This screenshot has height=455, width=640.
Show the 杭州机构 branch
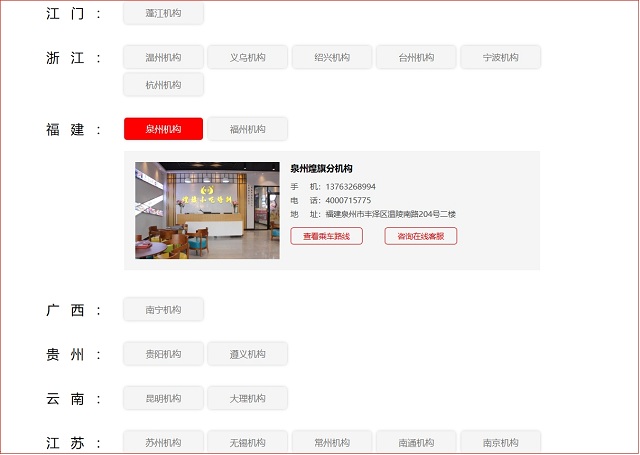163,85
